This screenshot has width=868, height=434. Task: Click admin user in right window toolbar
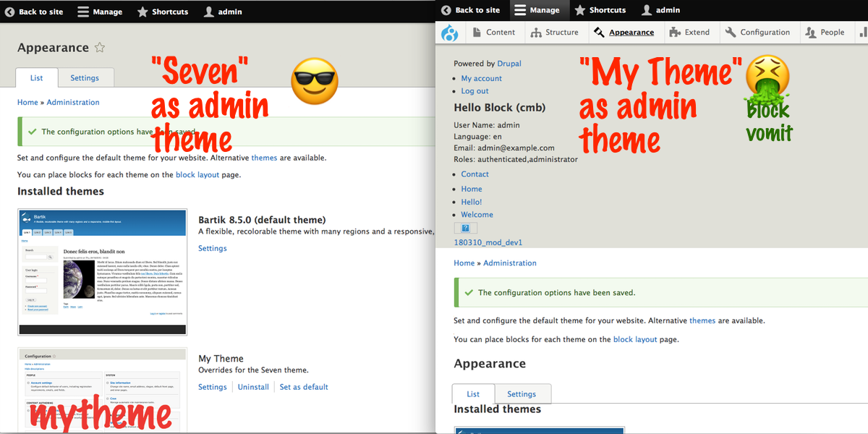[660, 10]
